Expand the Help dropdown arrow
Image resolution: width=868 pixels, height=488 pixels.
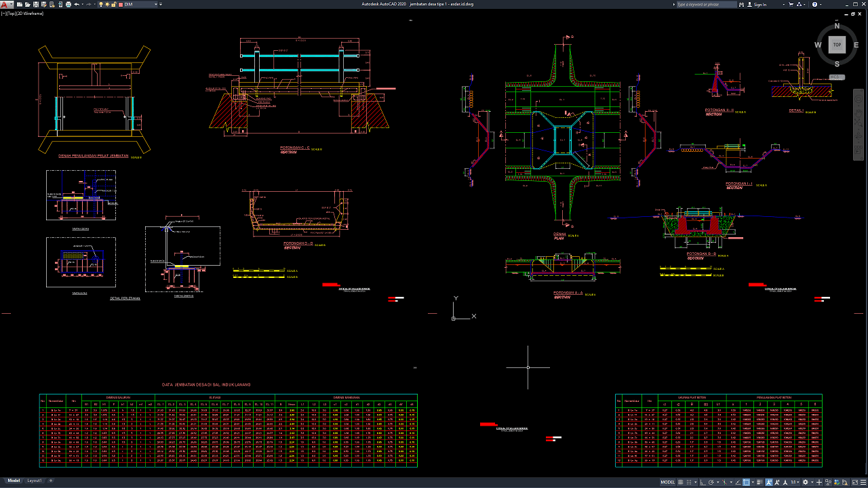[821, 4]
